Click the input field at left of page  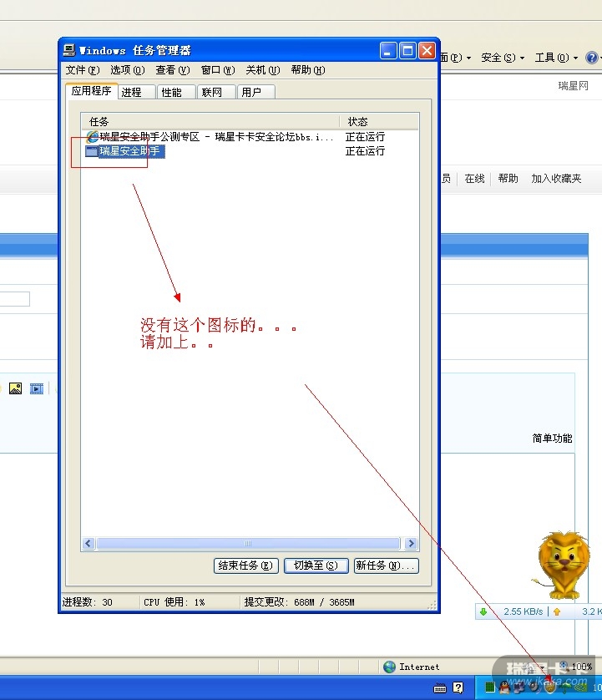15,299
